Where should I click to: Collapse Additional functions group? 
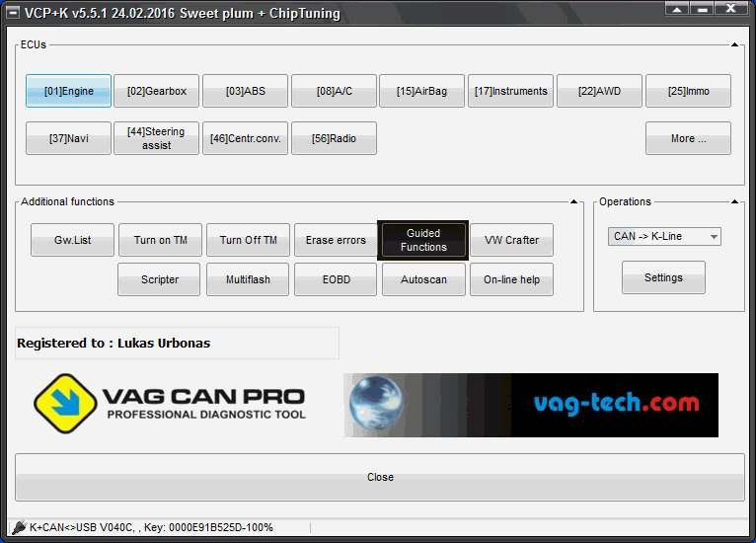tap(573, 201)
